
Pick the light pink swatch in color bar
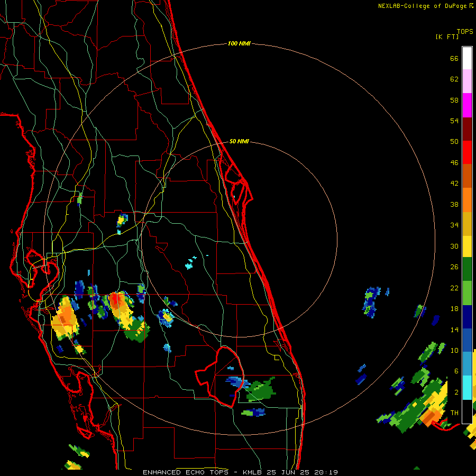click(x=467, y=81)
